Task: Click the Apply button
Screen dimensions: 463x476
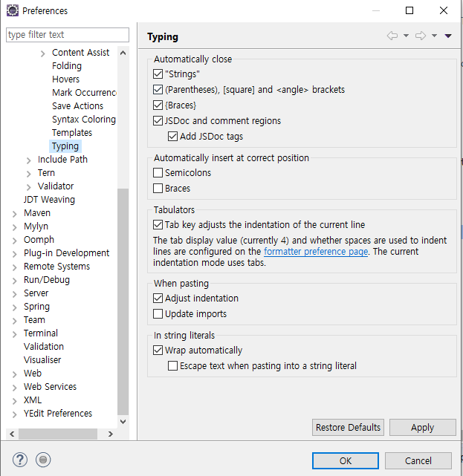Action: [x=423, y=428]
